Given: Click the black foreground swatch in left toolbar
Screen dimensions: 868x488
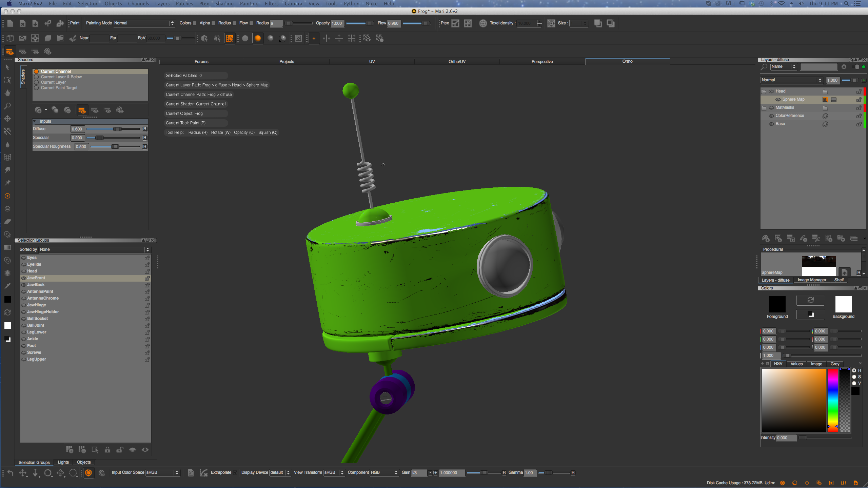Looking at the screenshot, I should point(7,299).
